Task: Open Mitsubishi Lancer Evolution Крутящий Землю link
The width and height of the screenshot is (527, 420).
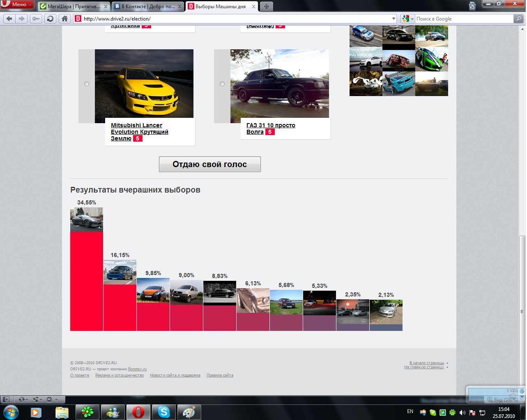Action: 139,132
